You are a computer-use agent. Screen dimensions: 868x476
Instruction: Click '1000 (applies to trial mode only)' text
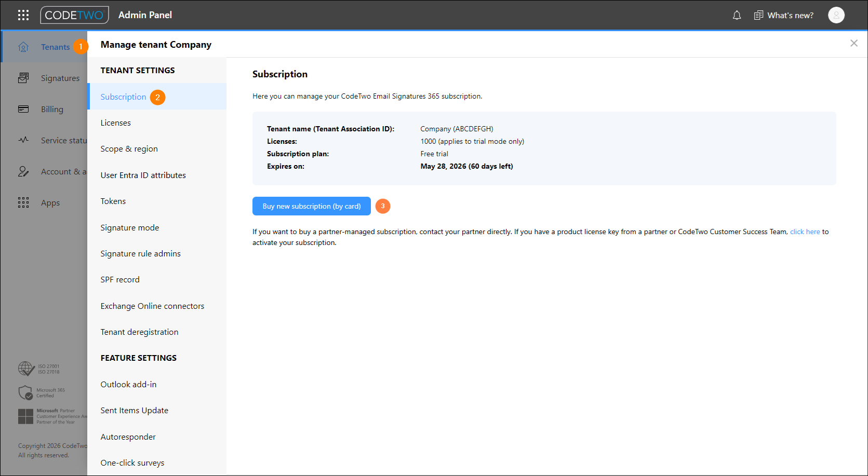pos(472,141)
